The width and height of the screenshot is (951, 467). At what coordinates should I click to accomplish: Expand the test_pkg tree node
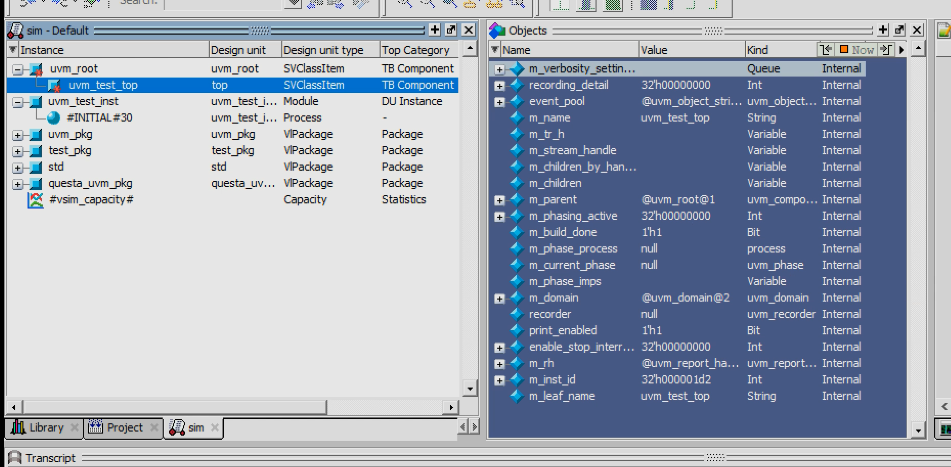17,151
